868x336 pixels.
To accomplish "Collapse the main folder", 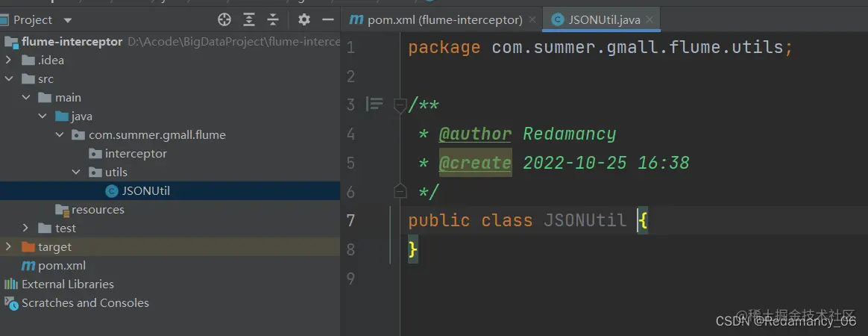I will pyautogui.click(x=25, y=98).
